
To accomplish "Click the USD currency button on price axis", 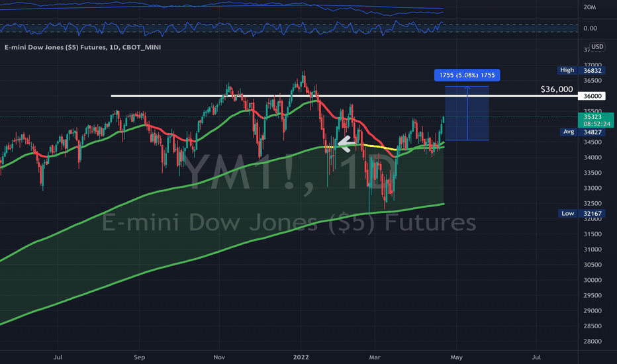I will pos(597,47).
